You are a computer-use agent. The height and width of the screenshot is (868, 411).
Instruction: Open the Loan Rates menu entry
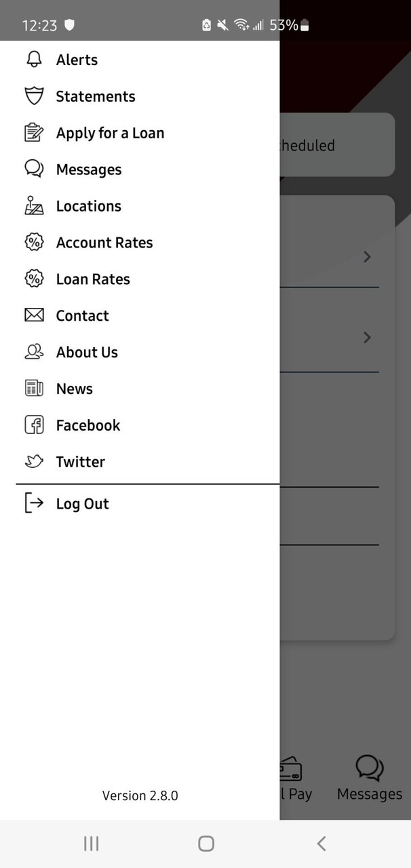pyautogui.click(x=93, y=279)
